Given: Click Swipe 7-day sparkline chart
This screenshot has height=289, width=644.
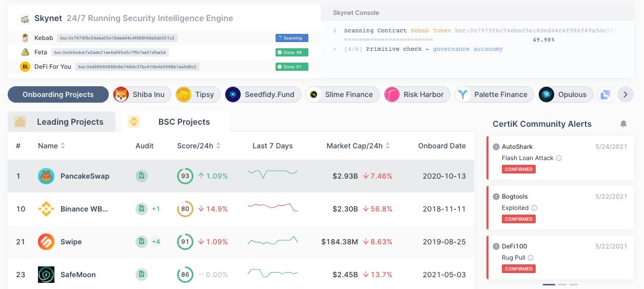Looking at the screenshot, I should pyautogui.click(x=272, y=240).
